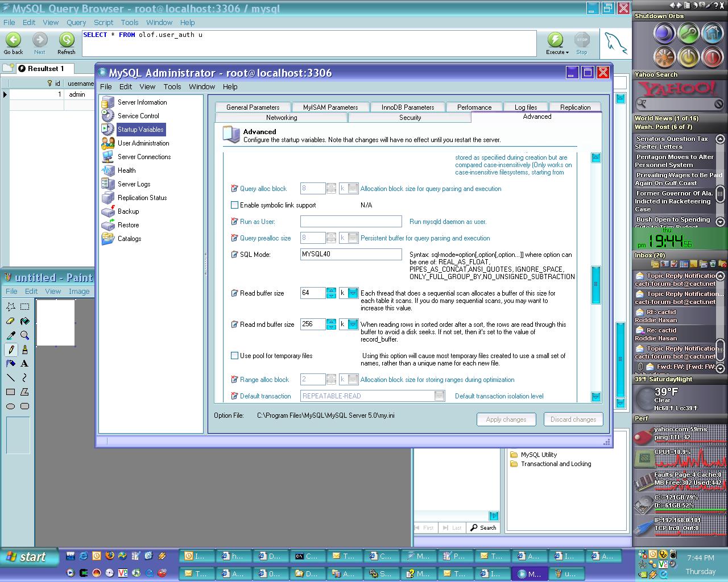The width and height of the screenshot is (728, 582).
Task: Open Read buffer size unit dropdown
Action: [353, 293]
